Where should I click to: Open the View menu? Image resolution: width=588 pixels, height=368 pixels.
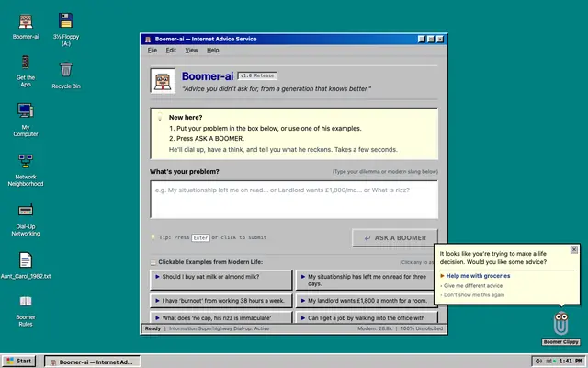point(191,51)
